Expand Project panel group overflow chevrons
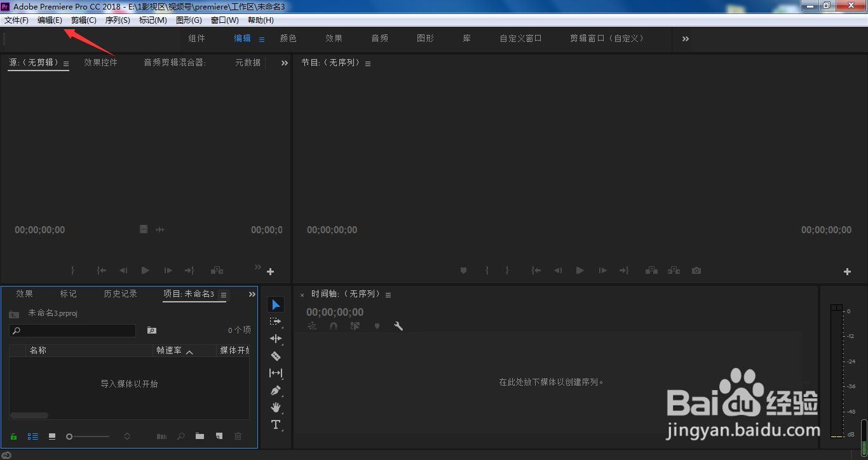 tap(252, 294)
